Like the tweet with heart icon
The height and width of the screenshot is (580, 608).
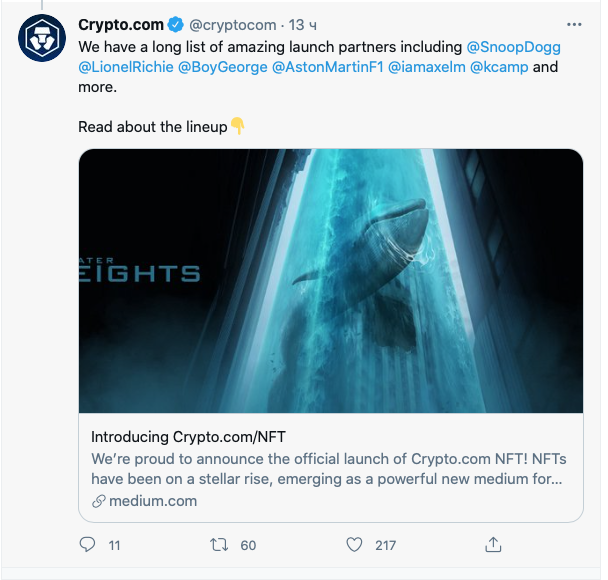(x=354, y=545)
